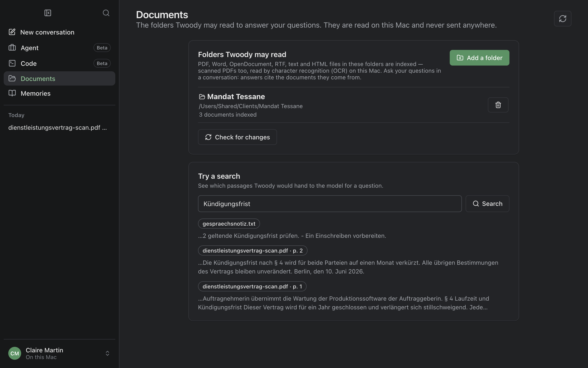Open the Code section
Viewport: 588px width, 368px height.
pos(59,63)
